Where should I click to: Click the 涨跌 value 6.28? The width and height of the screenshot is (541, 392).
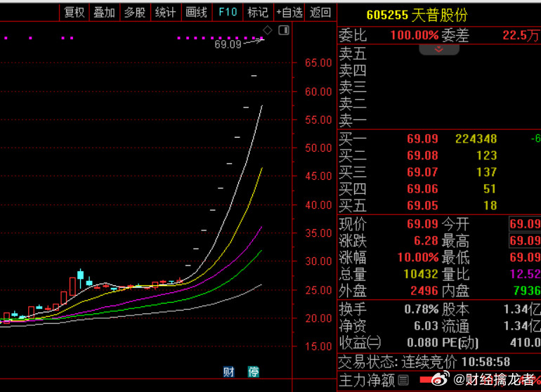pyautogui.click(x=426, y=240)
